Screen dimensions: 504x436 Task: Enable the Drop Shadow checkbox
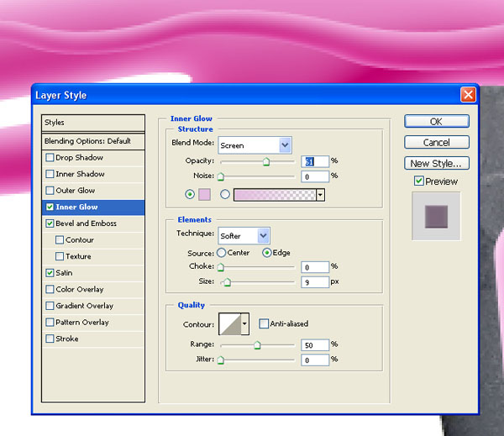(50, 158)
